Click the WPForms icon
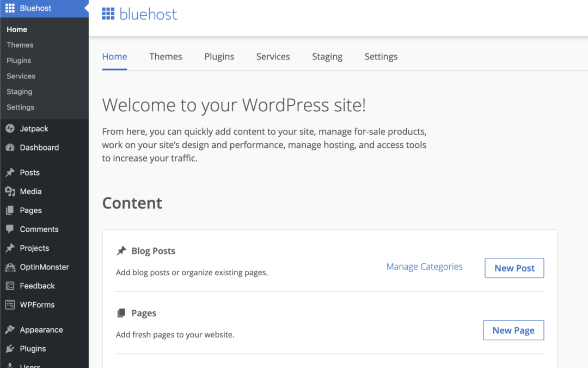This screenshot has width=588, height=368. 10,305
